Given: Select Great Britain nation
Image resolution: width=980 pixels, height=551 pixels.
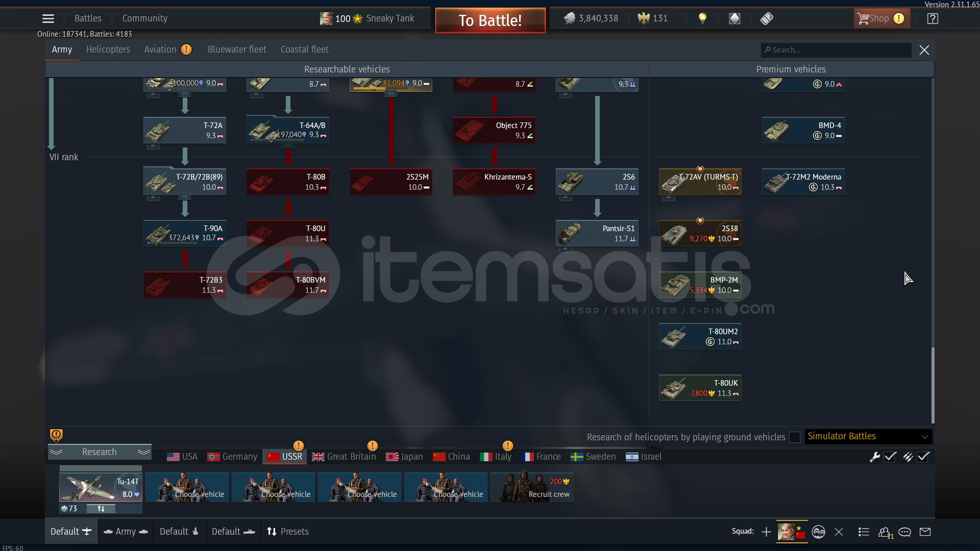Looking at the screenshot, I should (x=344, y=457).
